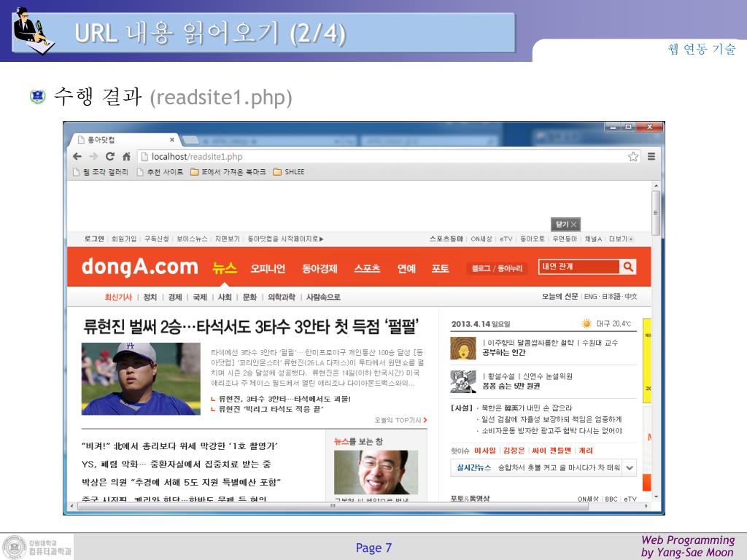
Task: Maximize the browser window
Action: [x=628, y=127]
